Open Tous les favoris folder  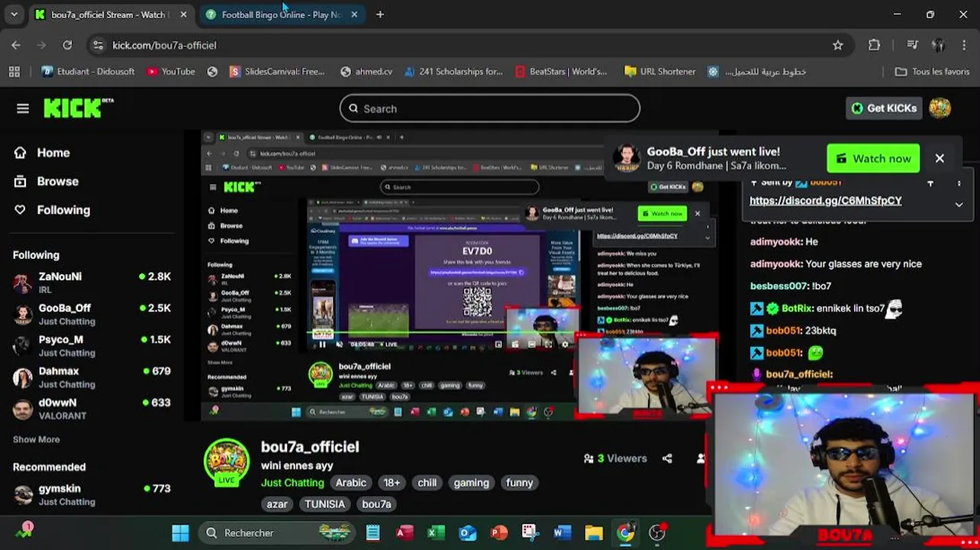pos(932,72)
